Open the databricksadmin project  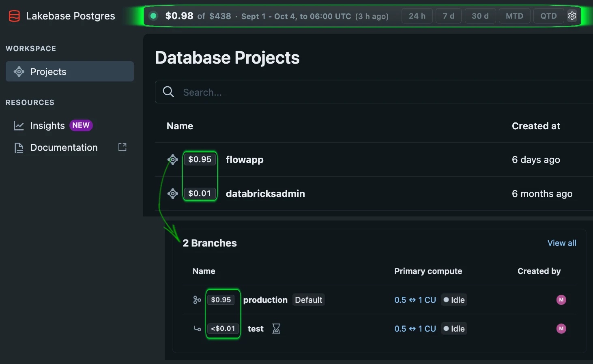[x=265, y=194]
